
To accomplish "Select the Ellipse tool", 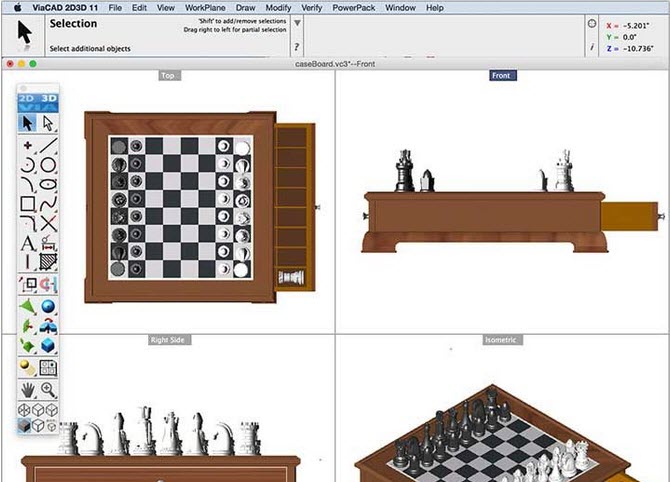I will click(48, 185).
